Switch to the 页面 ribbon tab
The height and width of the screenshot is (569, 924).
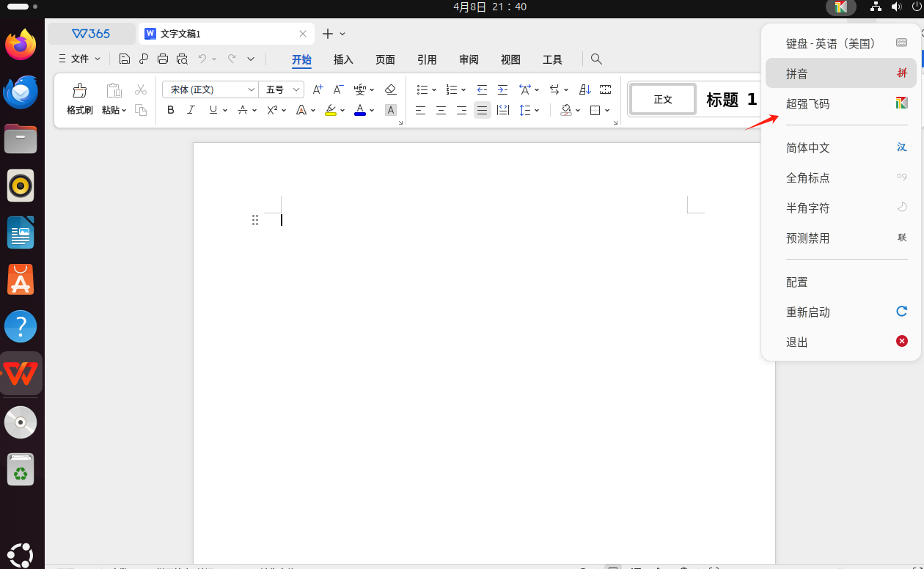point(385,59)
